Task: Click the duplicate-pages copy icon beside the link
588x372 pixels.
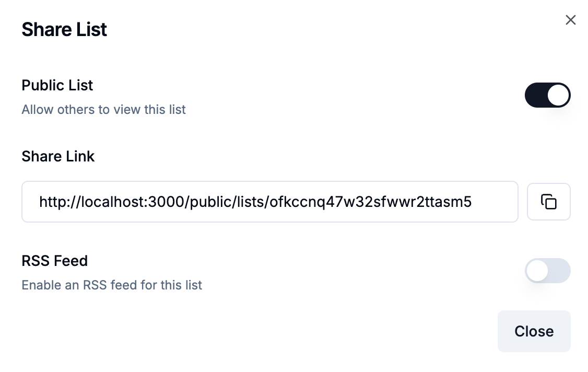Action: (549, 202)
